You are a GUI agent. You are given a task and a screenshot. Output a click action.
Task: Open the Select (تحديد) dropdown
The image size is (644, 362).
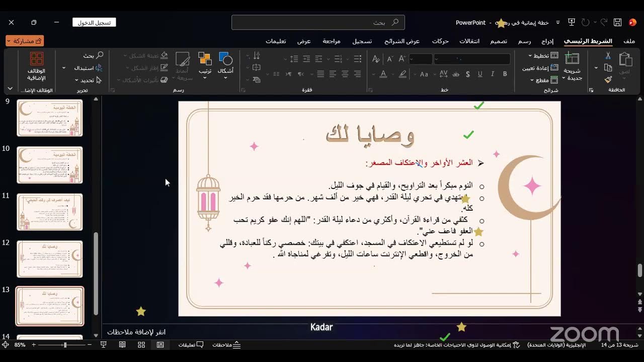click(89, 80)
